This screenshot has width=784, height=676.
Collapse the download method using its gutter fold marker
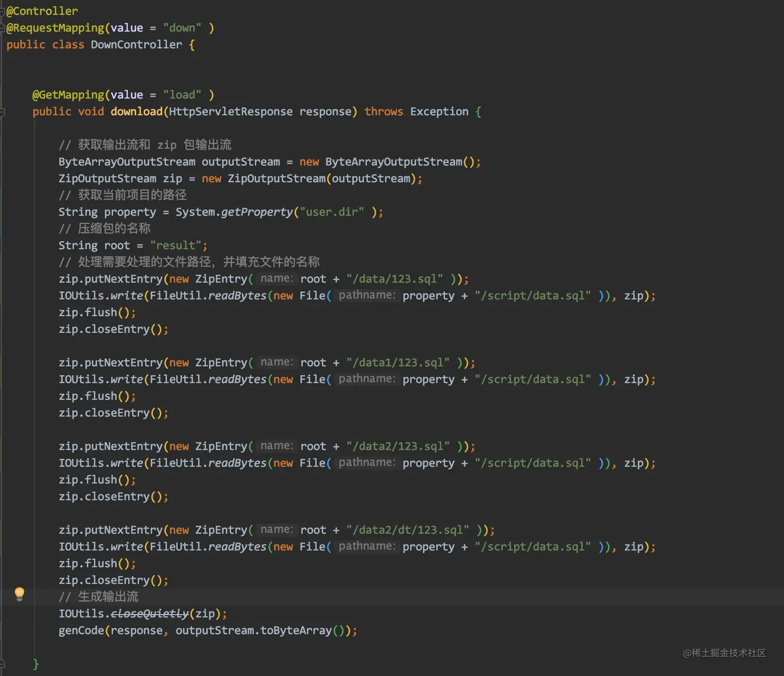click(x=2, y=112)
